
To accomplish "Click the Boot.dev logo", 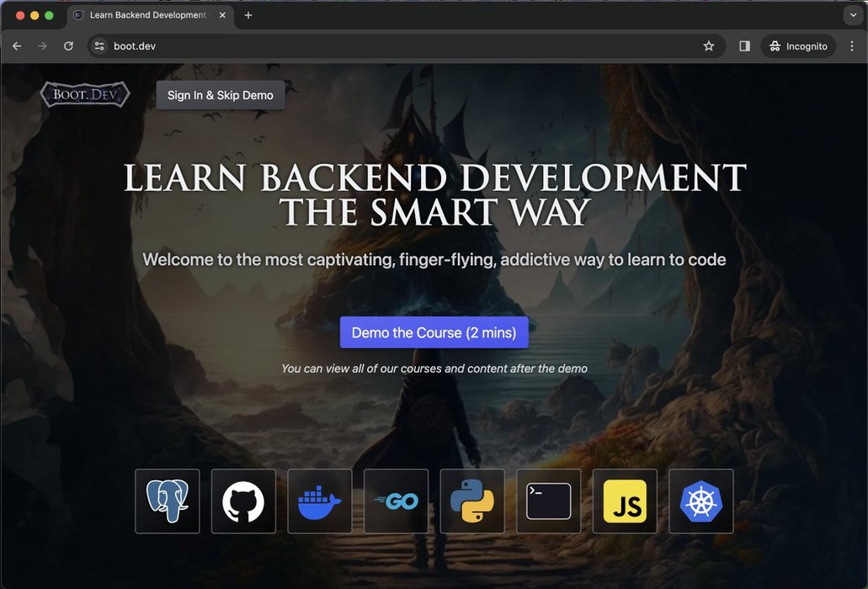I will (85, 94).
